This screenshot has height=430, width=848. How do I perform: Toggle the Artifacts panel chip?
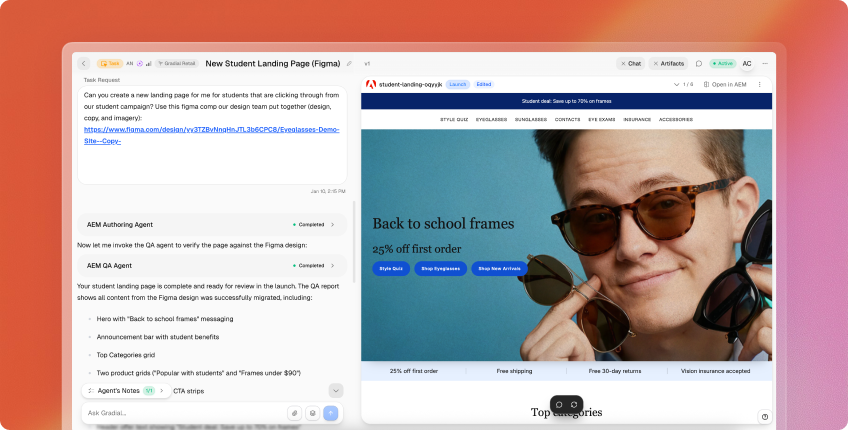(669, 63)
